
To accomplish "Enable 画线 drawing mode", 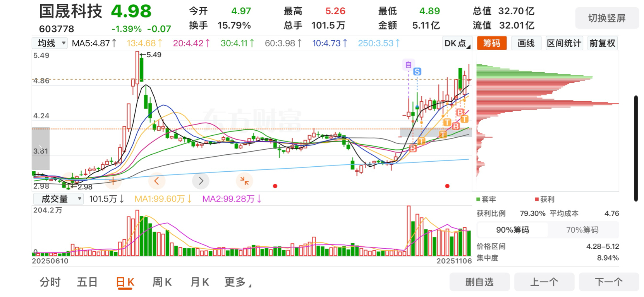I will click(526, 43).
